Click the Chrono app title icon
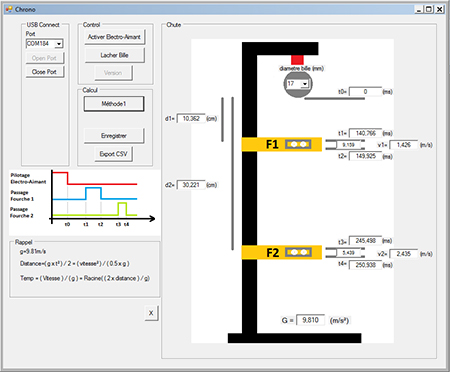The width and height of the screenshot is (450, 372). [x=9, y=9]
